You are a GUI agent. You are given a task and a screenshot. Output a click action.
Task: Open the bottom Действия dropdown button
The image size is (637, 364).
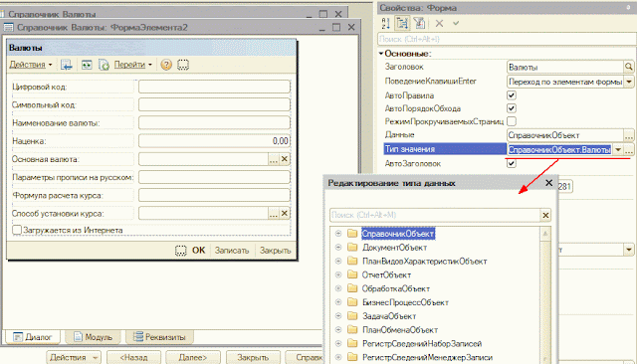click(73, 357)
